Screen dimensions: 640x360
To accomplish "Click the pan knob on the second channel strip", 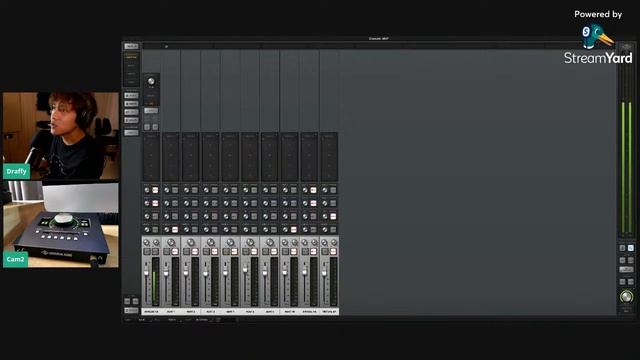I will tap(171, 242).
